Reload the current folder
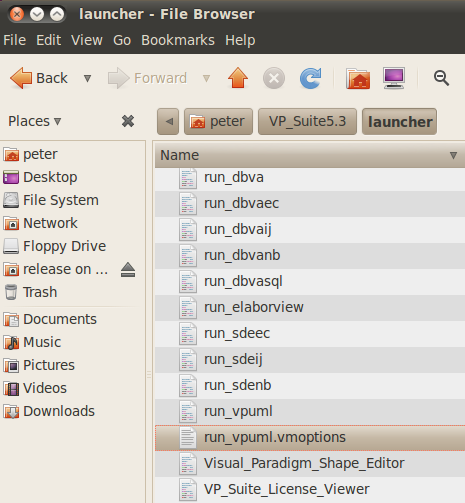465x503 pixels. tap(311, 78)
